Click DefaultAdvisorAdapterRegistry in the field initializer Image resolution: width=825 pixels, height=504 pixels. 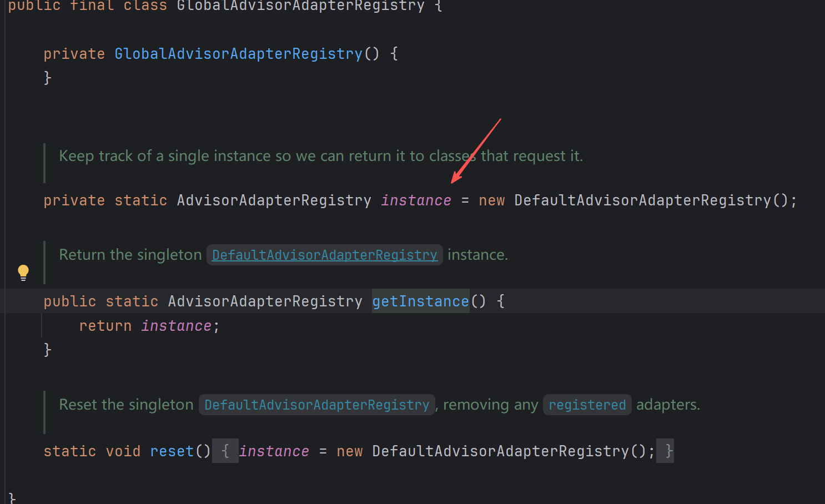click(642, 200)
